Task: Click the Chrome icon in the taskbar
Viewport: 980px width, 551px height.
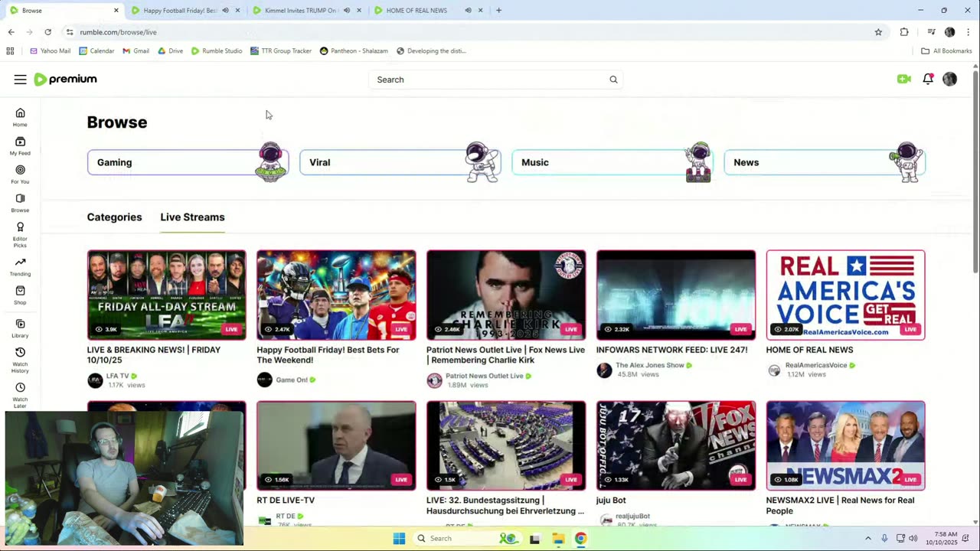Action: [x=581, y=539]
